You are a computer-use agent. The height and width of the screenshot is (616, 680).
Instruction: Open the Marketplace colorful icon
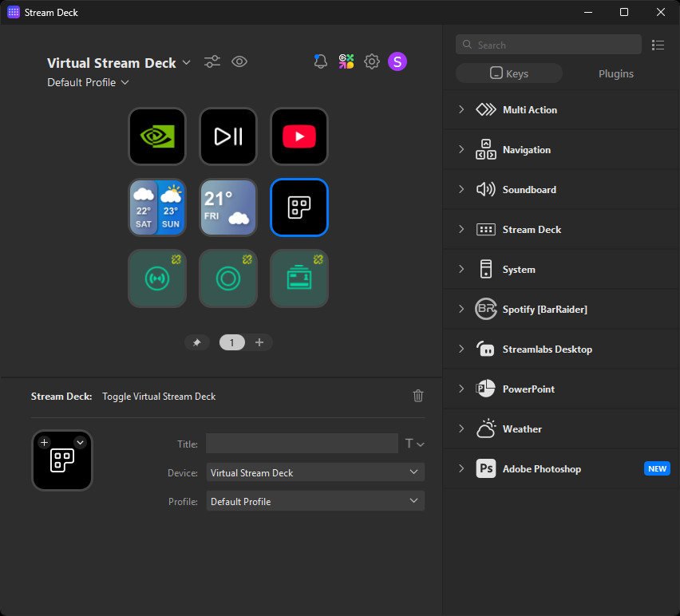(x=346, y=61)
